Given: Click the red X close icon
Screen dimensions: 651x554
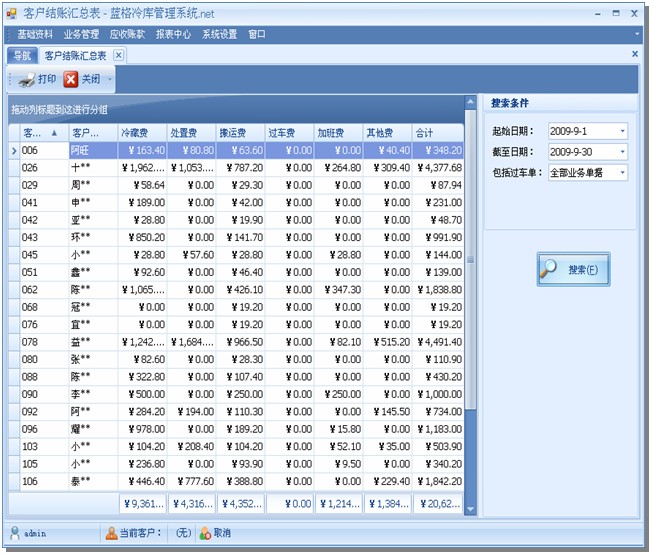Looking at the screenshot, I should tap(71, 79).
